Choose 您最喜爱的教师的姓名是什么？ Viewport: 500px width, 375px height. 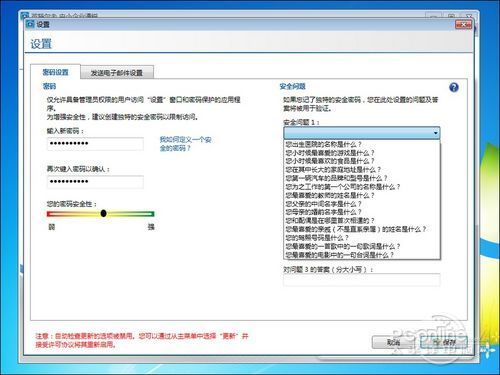click(362, 195)
